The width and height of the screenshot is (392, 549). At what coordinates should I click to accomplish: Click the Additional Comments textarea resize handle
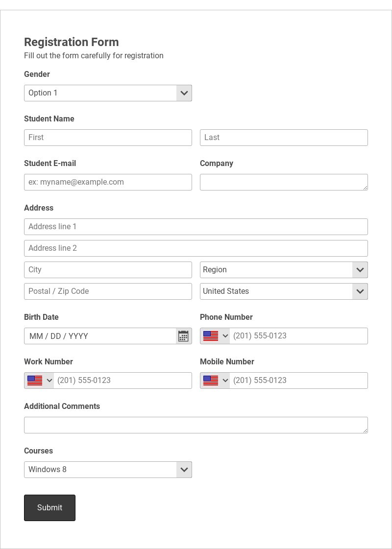pos(366,431)
